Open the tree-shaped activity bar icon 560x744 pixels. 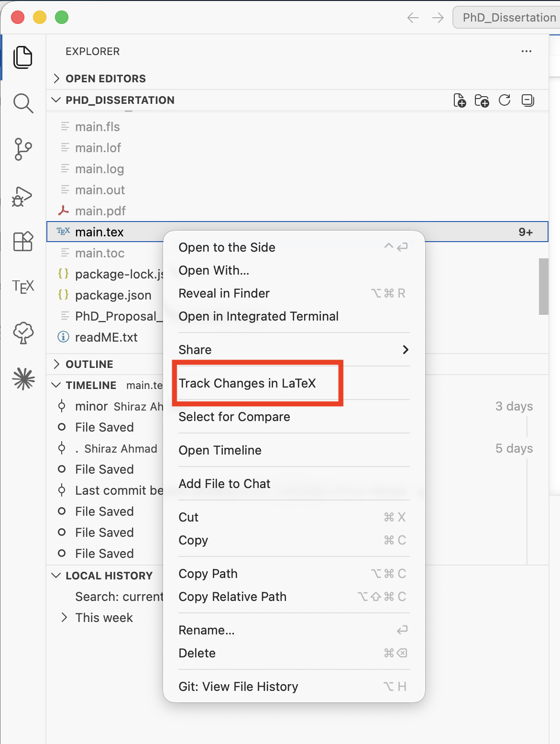[23, 333]
